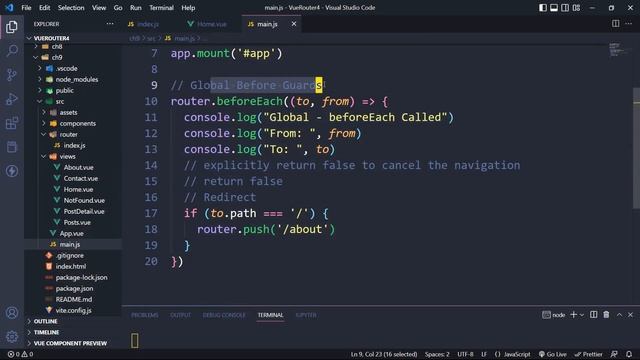Open the Thunder Client lightning icon
The image size is (640, 360).
click(12, 171)
